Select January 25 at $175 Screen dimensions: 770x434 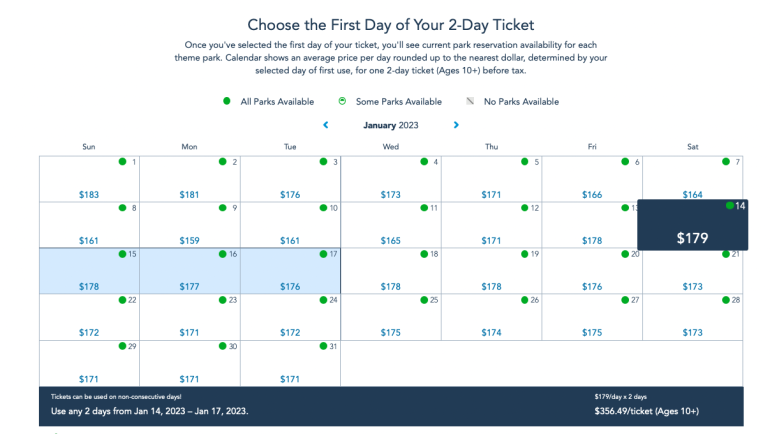(391, 317)
